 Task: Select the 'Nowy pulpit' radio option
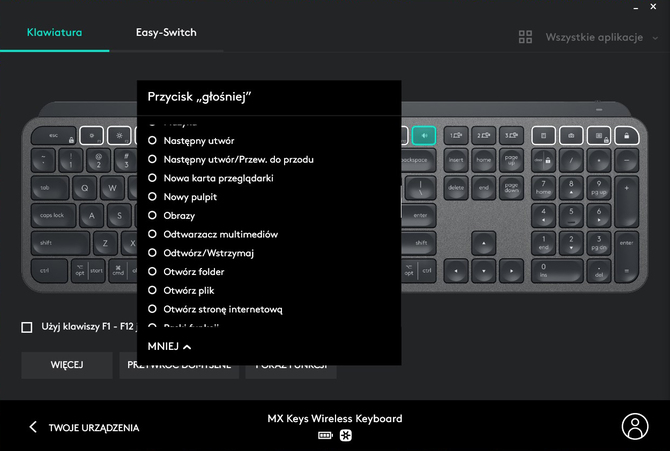click(x=153, y=197)
